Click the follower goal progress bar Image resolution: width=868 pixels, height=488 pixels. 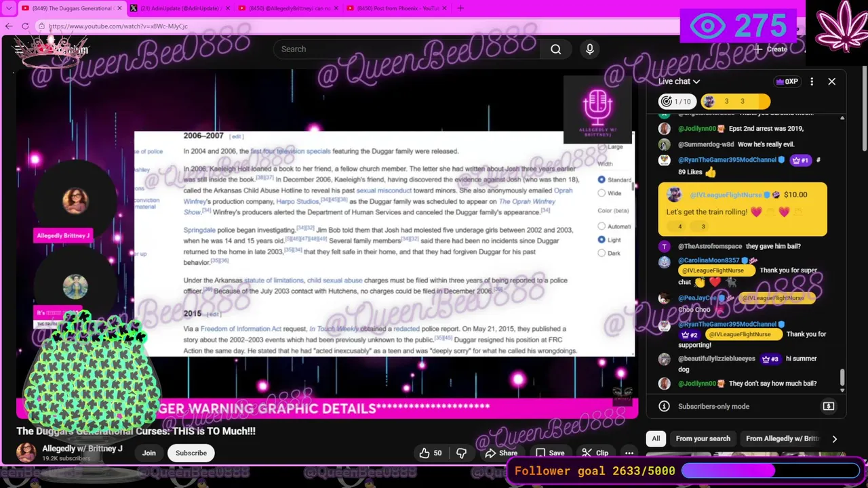(x=770, y=470)
